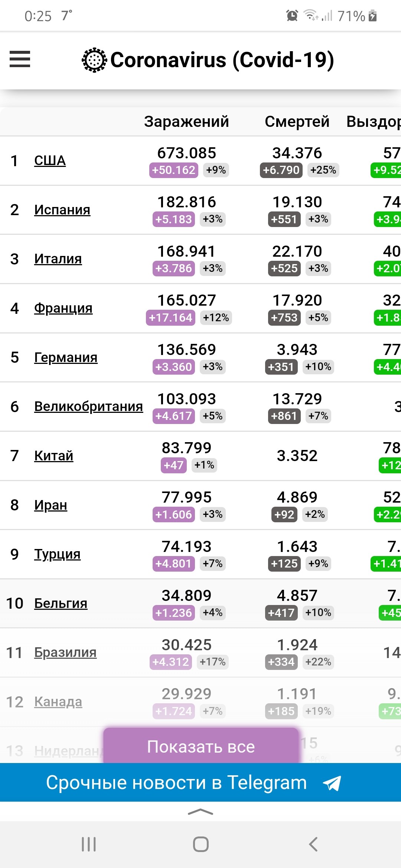This screenshot has height=868, width=401.
Task: Open Android recent apps
Action: 89,844
